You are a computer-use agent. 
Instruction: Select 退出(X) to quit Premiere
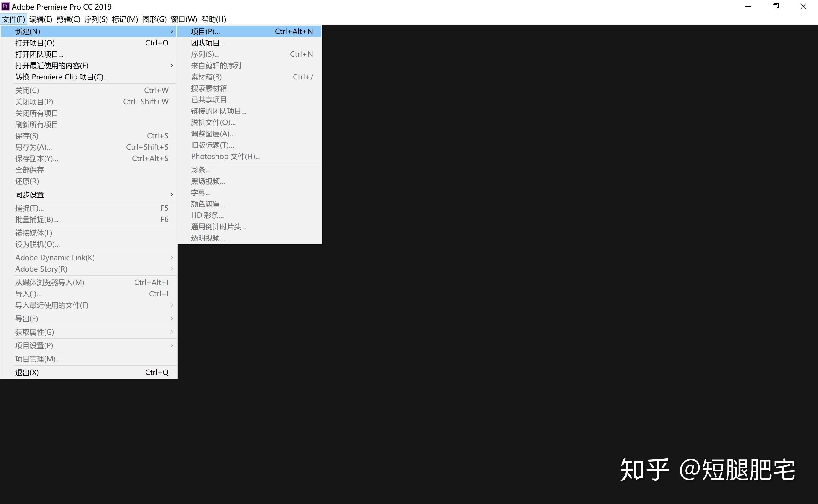coord(27,372)
